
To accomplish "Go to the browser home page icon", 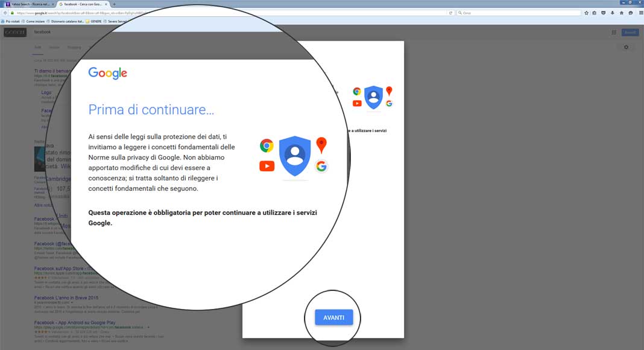I will click(x=621, y=13).
